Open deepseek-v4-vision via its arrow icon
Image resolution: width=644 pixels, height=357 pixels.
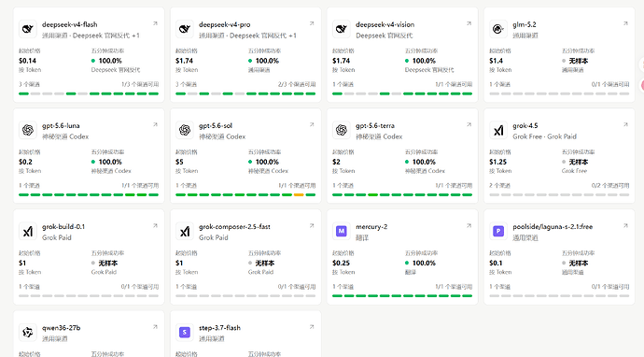(x=469, y=23)
